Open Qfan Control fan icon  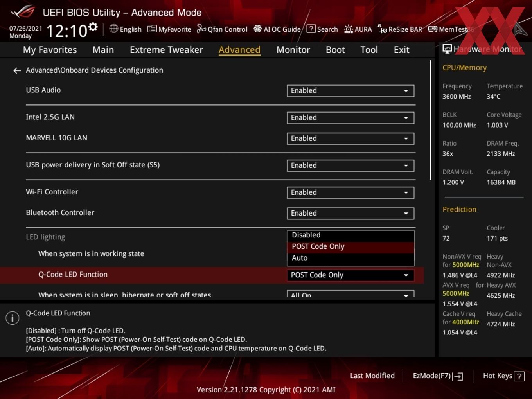201,29
